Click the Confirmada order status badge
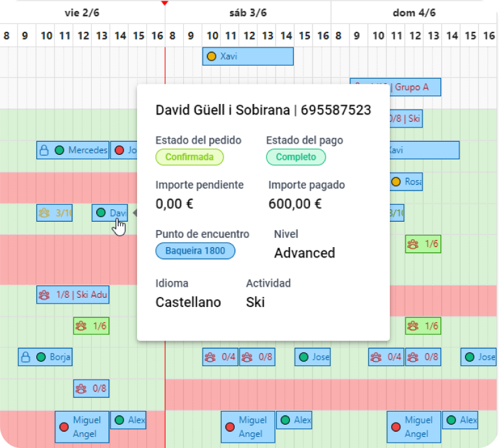This screenshot has width=499, height=448. (189, 157)
